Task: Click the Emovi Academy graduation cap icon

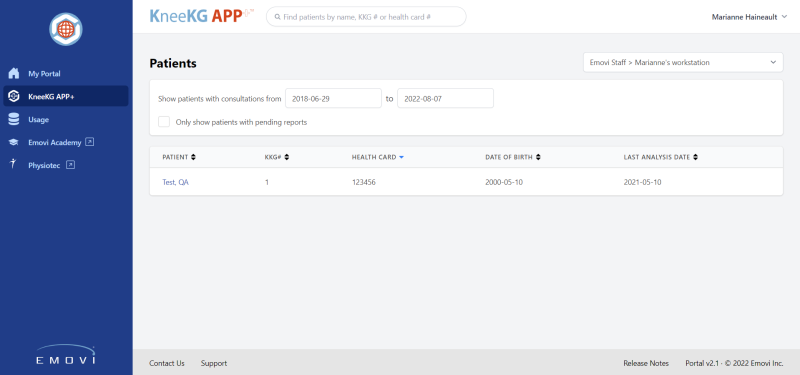Action: [x=14, y=143]
